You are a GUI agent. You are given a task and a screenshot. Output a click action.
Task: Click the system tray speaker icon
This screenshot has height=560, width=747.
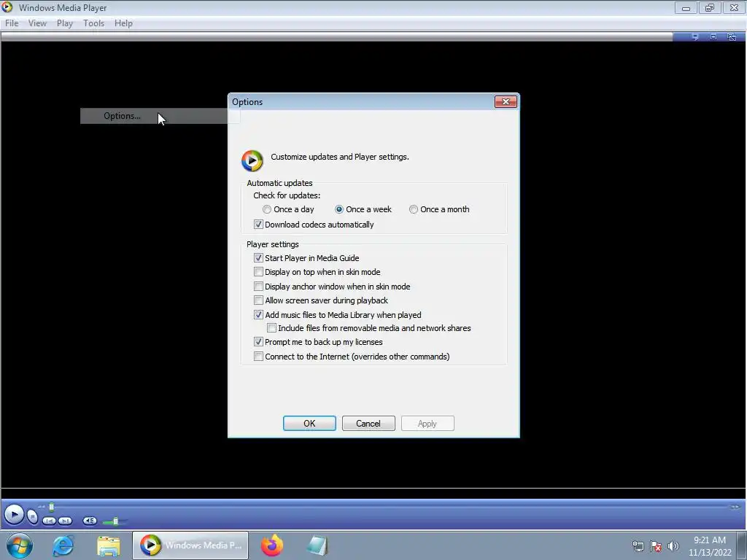tap(673, 546)
